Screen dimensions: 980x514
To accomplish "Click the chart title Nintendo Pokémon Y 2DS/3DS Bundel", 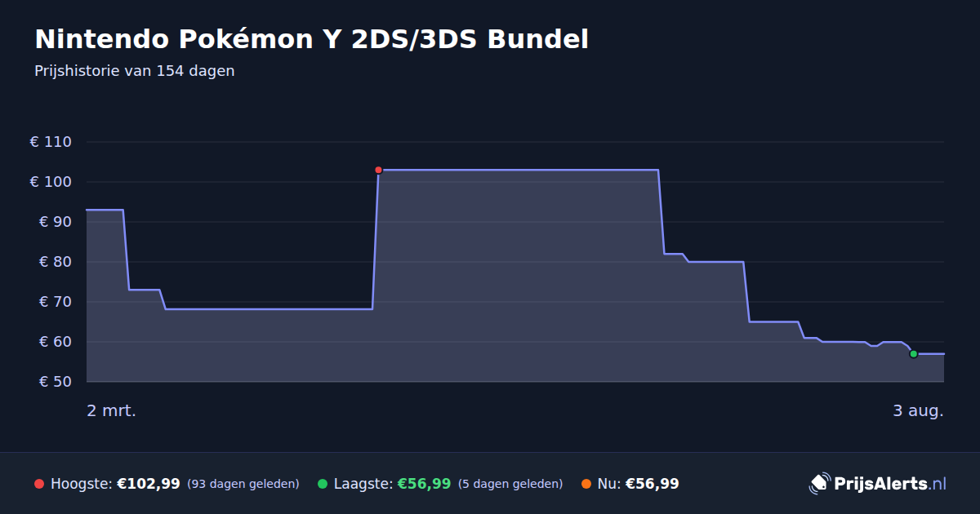I will click(311, 39).
